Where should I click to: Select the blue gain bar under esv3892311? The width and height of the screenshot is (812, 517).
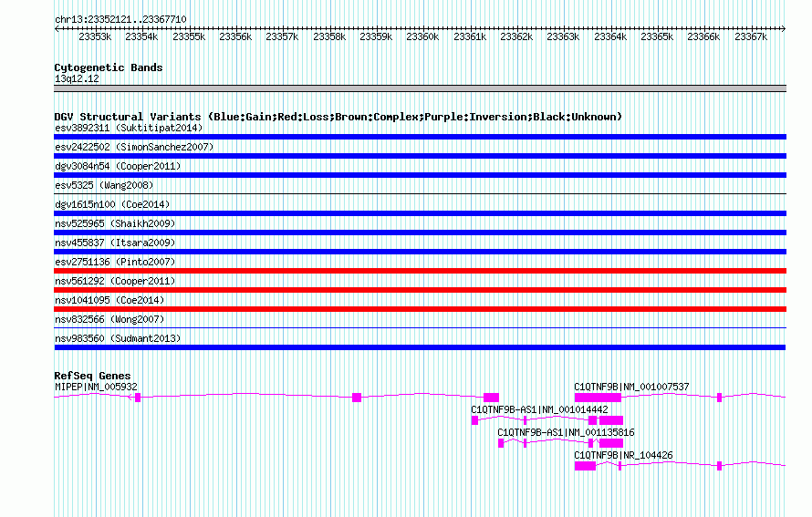click(420, 137)
